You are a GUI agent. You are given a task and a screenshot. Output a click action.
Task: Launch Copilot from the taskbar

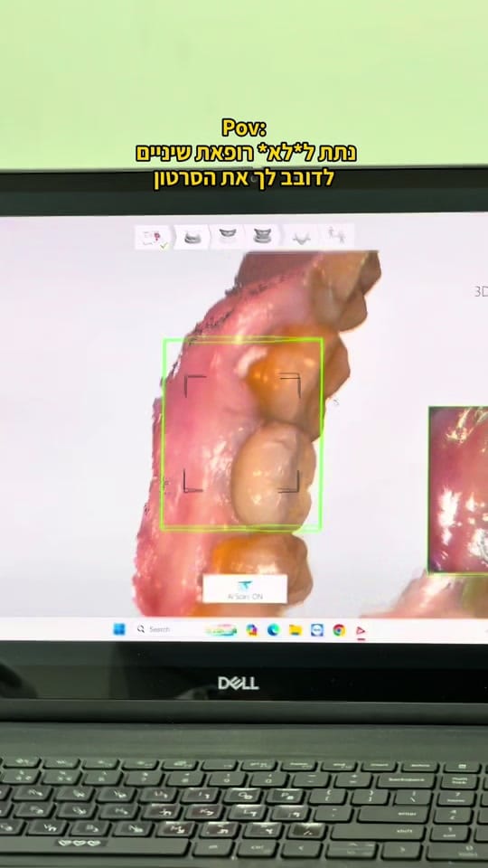(252, 630)
